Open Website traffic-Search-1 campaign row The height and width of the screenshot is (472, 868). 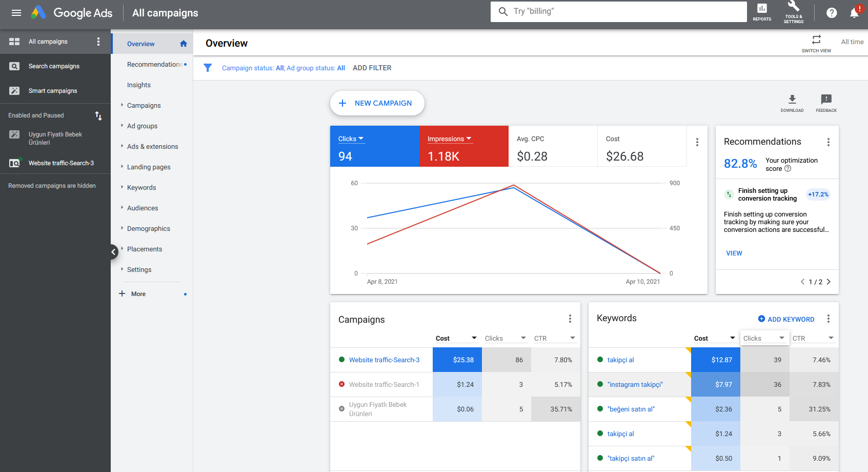(384, 384)
